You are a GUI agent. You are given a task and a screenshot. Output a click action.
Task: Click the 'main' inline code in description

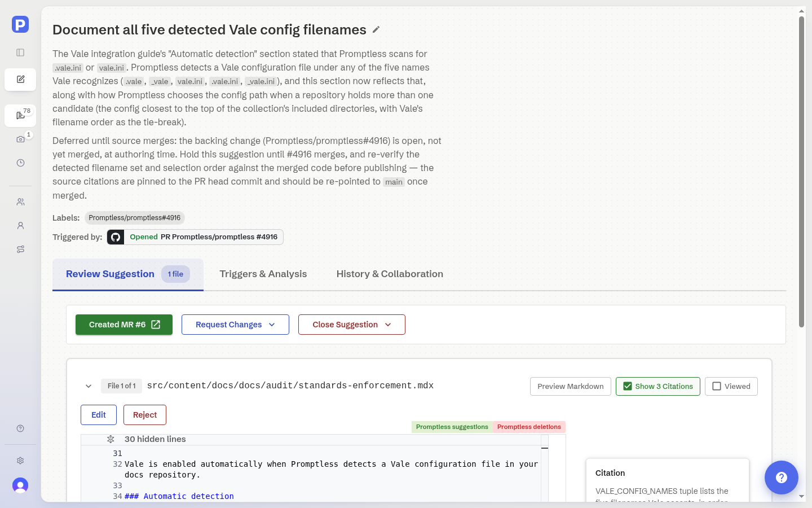pyautogui.click(x=394, y=182)
